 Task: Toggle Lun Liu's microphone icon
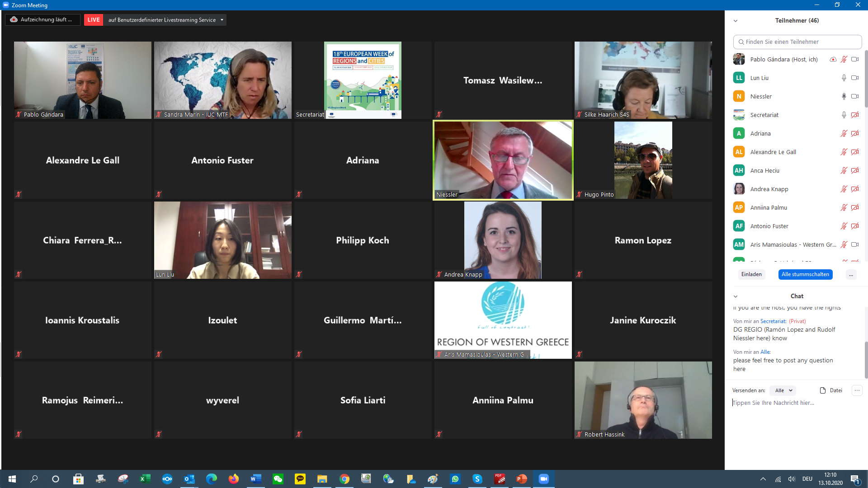tap(844, 78)
